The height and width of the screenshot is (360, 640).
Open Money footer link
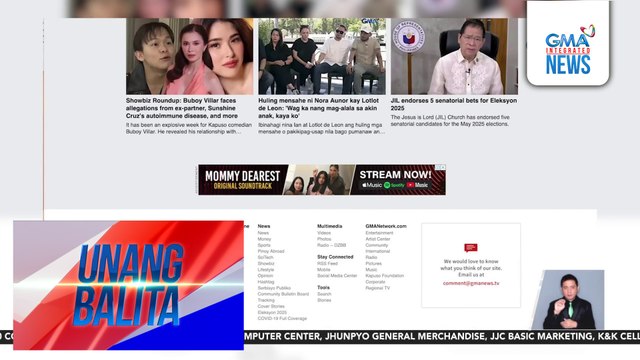pos(264,239)
